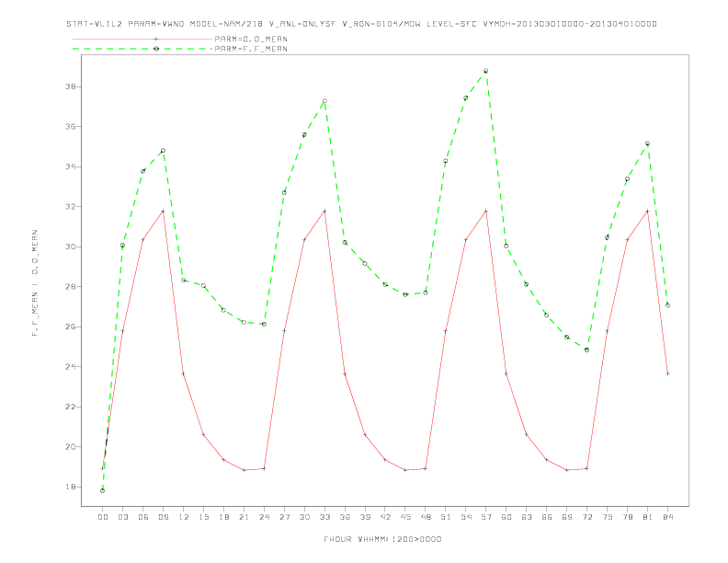Viewport: 728px width, 563px height.
Task: Click the red plus marker at hour 09 peak
Action: click(163, 212)
